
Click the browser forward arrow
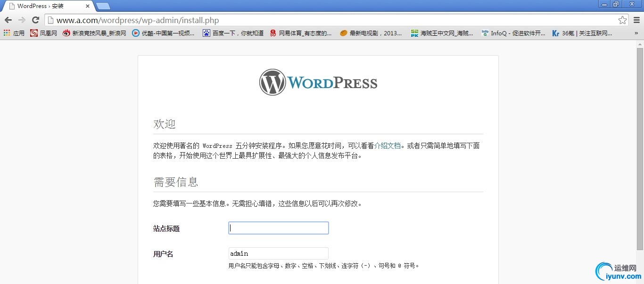[22, 20]
